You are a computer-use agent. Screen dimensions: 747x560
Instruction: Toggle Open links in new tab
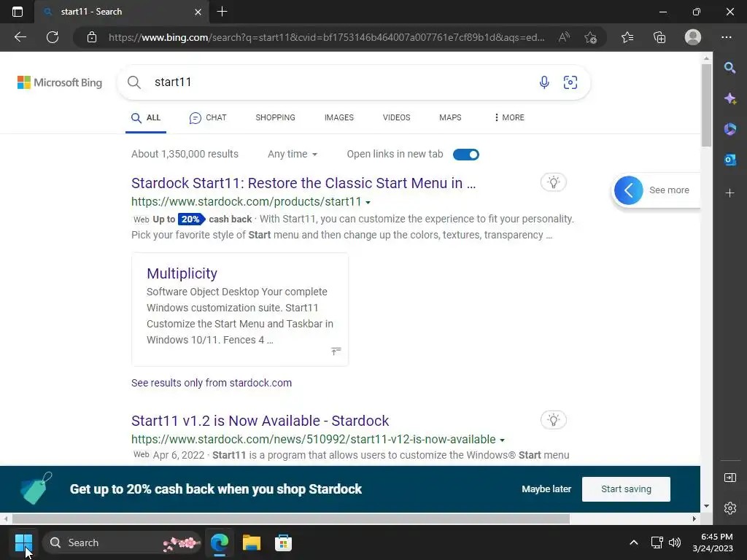coord(466,155)
